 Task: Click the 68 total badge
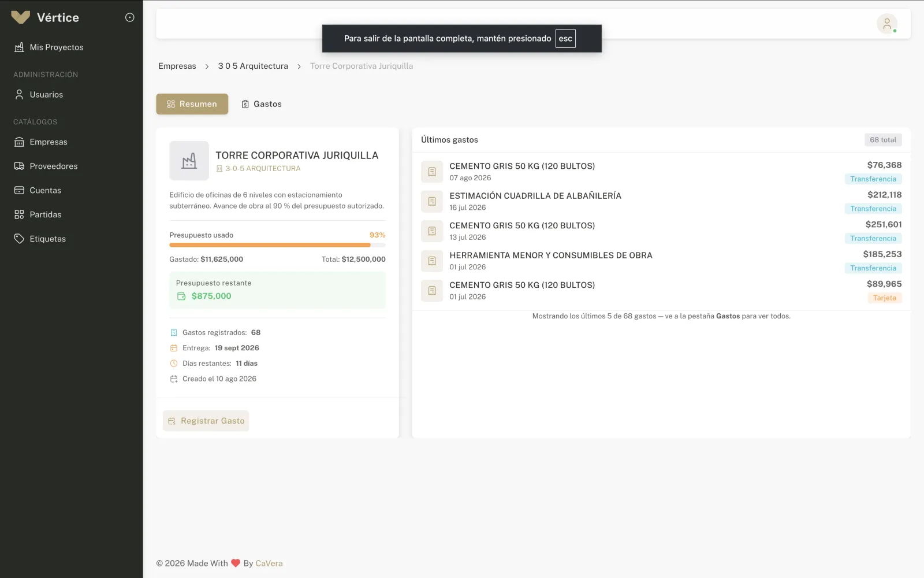click(x=883, y=140)
